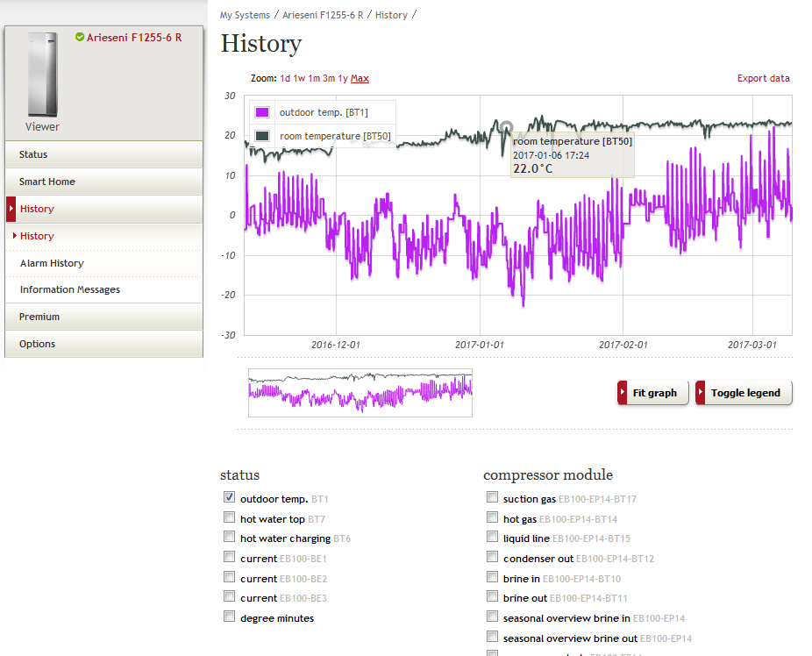Enable the hot water top BT7 checkbox

coord(230,518)
